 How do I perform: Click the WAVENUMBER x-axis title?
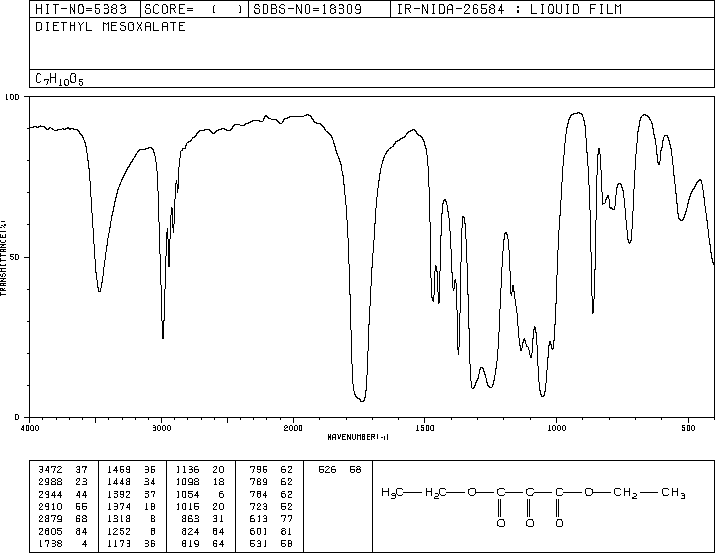tap(358, 437)
